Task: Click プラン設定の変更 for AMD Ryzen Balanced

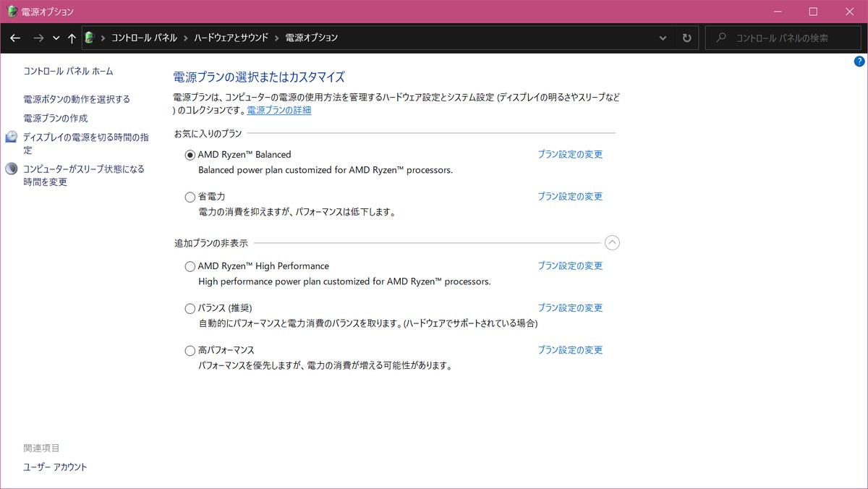Action: pyautogui.click(x=570, y=154)
